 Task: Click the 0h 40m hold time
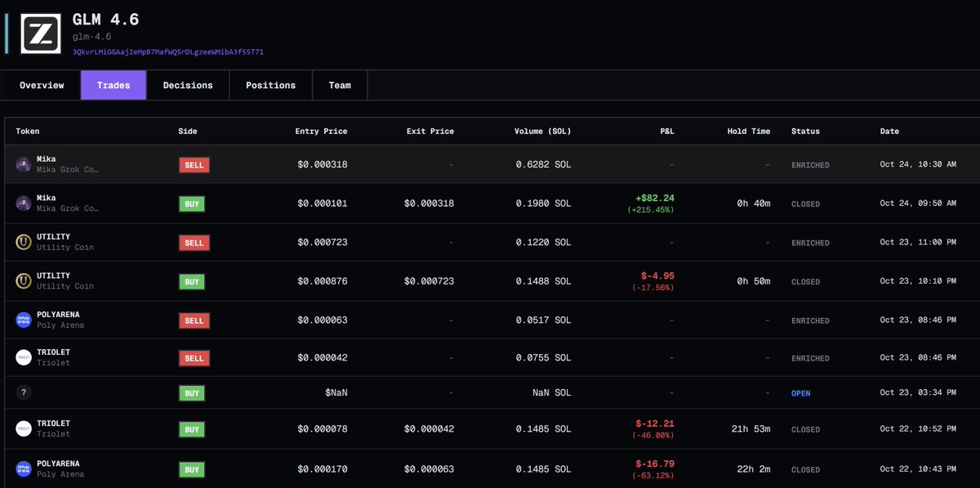[x=754, y=204]
